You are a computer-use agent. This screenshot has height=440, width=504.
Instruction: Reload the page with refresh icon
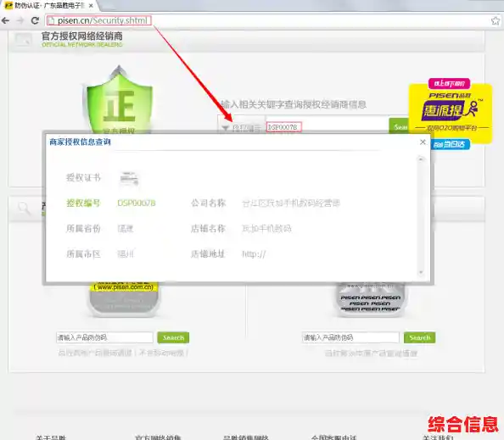35,20
